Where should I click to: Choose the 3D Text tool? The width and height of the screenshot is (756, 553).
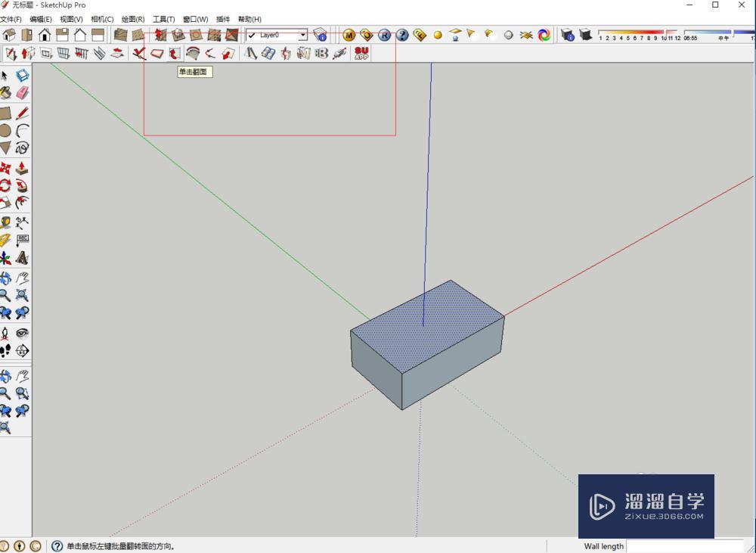tap(22, 258)
